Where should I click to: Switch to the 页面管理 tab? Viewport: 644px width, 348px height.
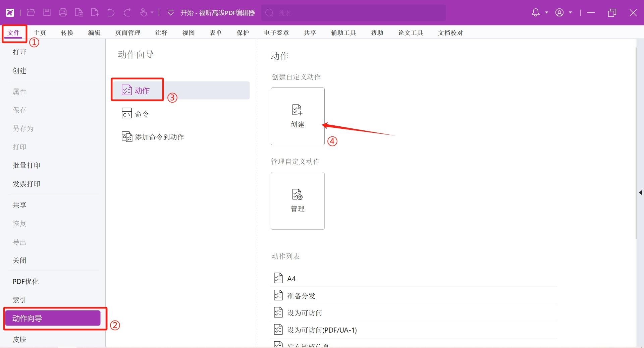tap(128, 33)
